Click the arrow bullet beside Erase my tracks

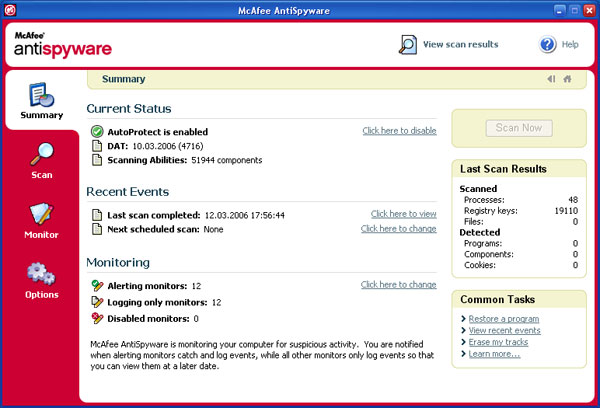[463, 342]
